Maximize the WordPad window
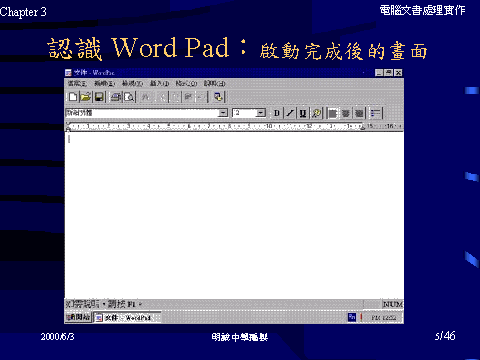 click(x=388, y=73)
